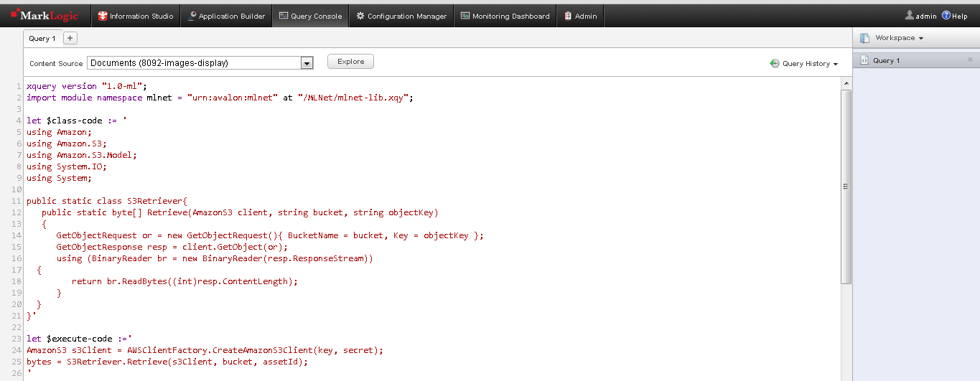Click the Query 1 document icon in workspace
Viewport: 980px width, 381px height.
[x=864, y=60]
